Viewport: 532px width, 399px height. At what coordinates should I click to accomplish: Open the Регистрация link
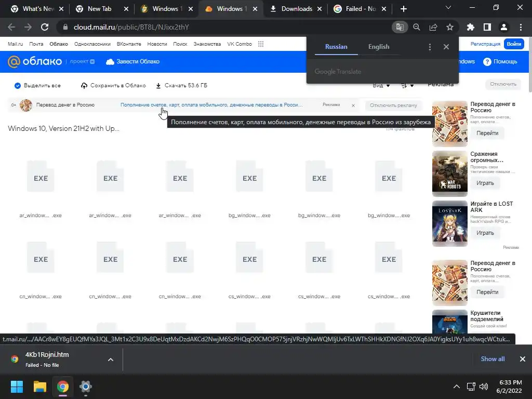485,44
